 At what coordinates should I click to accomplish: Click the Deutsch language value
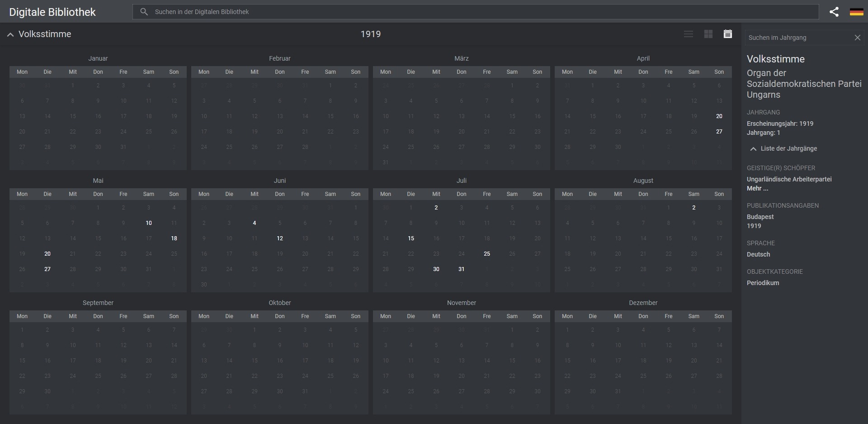(759, 254)
